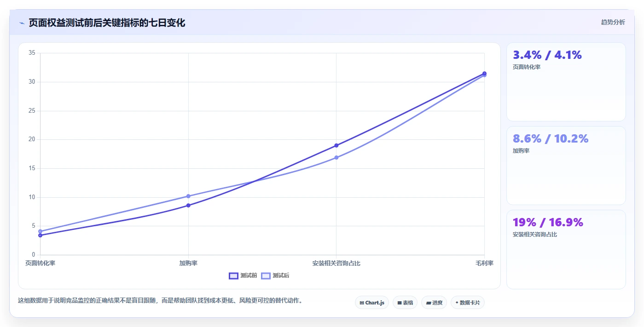Open the 3.4% / 4.1% 页面转化率 card
Image resolution: width=644 pixels, height=327 pixels.
pos(566,82)
